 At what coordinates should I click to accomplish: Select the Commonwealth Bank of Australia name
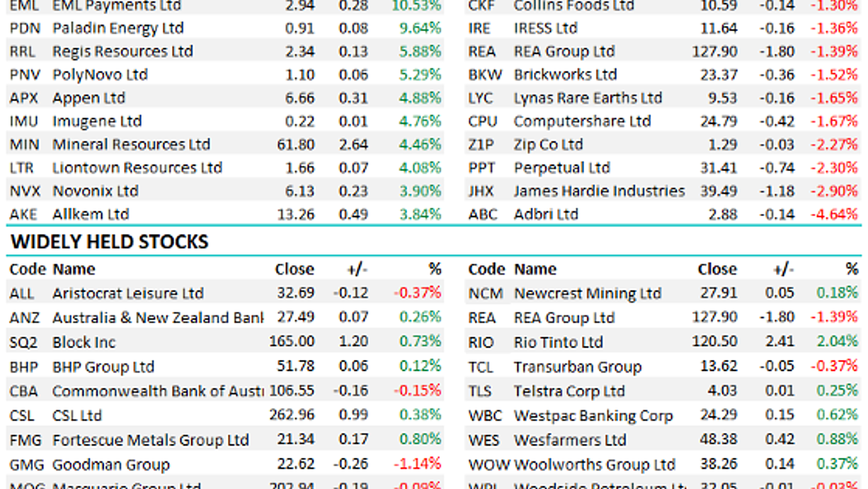[158, 391]
